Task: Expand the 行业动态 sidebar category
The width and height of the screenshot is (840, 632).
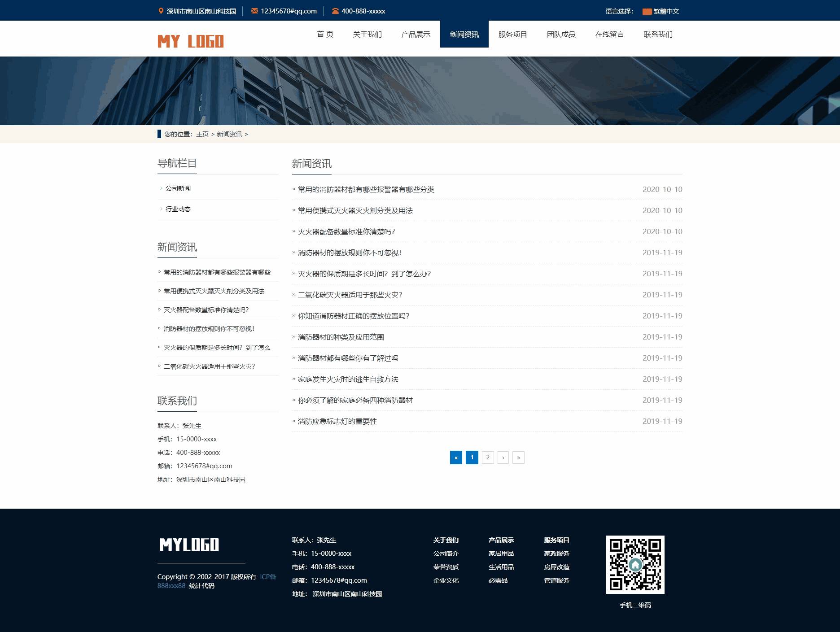Action: click(x=178, y=209)
